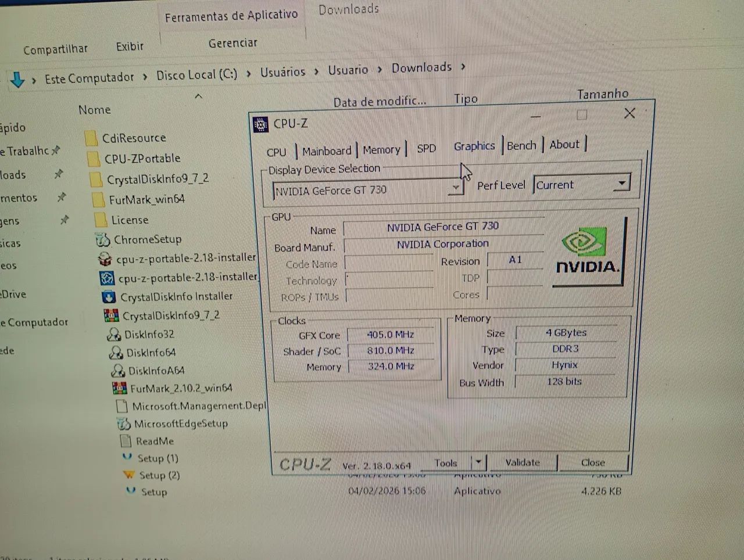Open the Bench tab
Screen dimensions: 744x560
coord(521,145)
